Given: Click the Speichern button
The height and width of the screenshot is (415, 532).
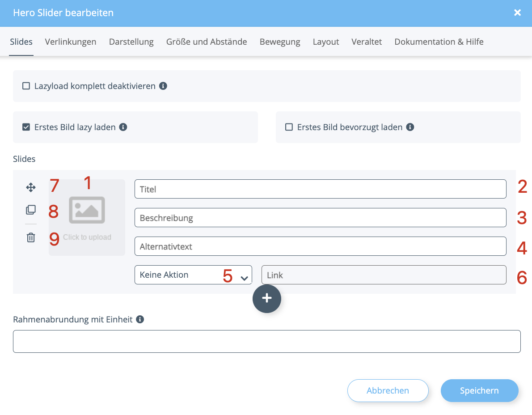Looking at the screenshot, I should [479, 390].
